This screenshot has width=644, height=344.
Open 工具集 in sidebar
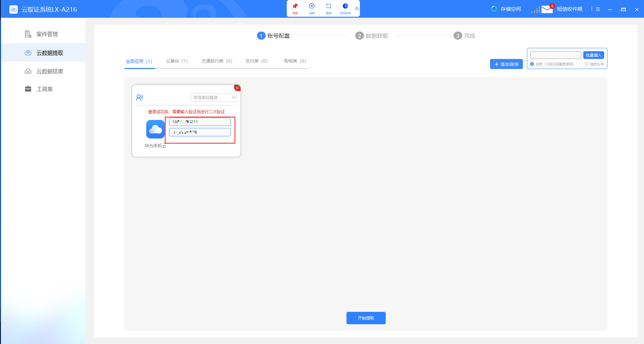click(x=43, y=89)
